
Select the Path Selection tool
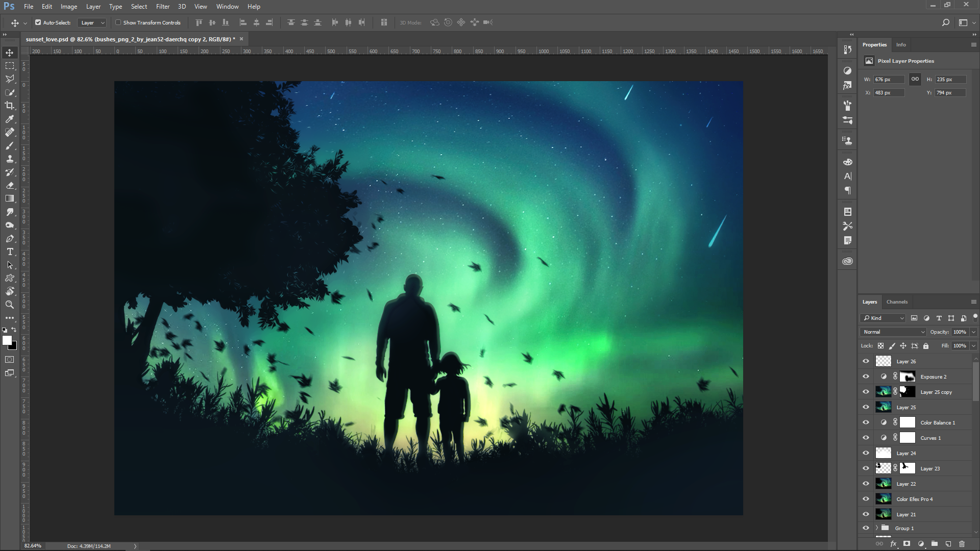pyautogui.click(x=10, y=265)
